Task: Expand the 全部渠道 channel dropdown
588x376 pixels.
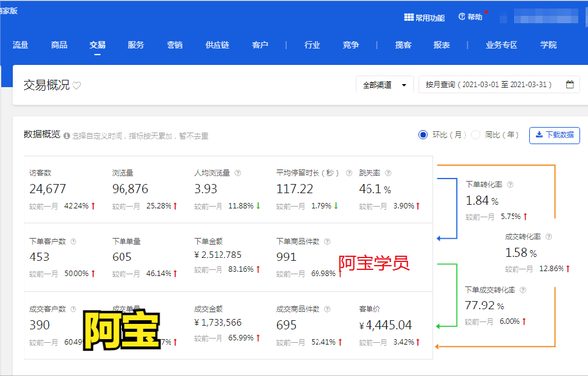Action: 384,85
